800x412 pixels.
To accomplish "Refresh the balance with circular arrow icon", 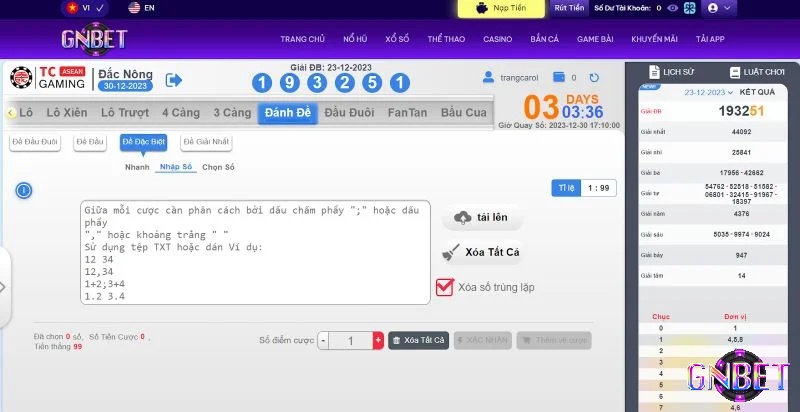I will 594,78.
